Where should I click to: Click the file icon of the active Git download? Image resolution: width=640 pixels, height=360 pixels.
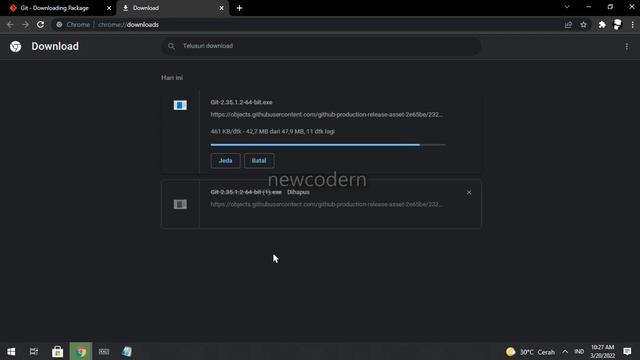click(x=180, y=105)
